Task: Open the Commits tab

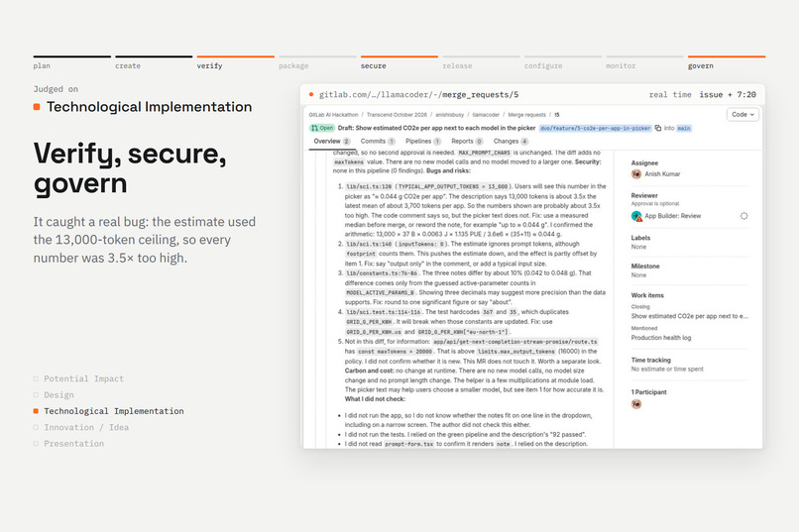Action: coord(378,142)
